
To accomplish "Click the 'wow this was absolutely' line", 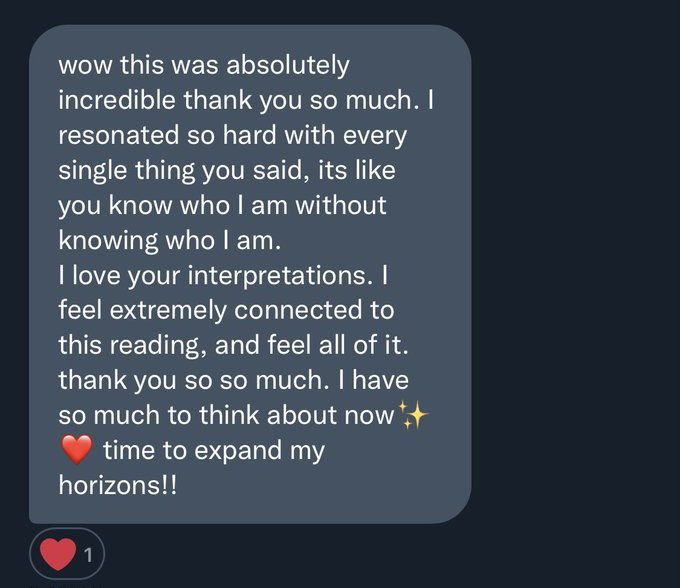I will tap(204, 65).
